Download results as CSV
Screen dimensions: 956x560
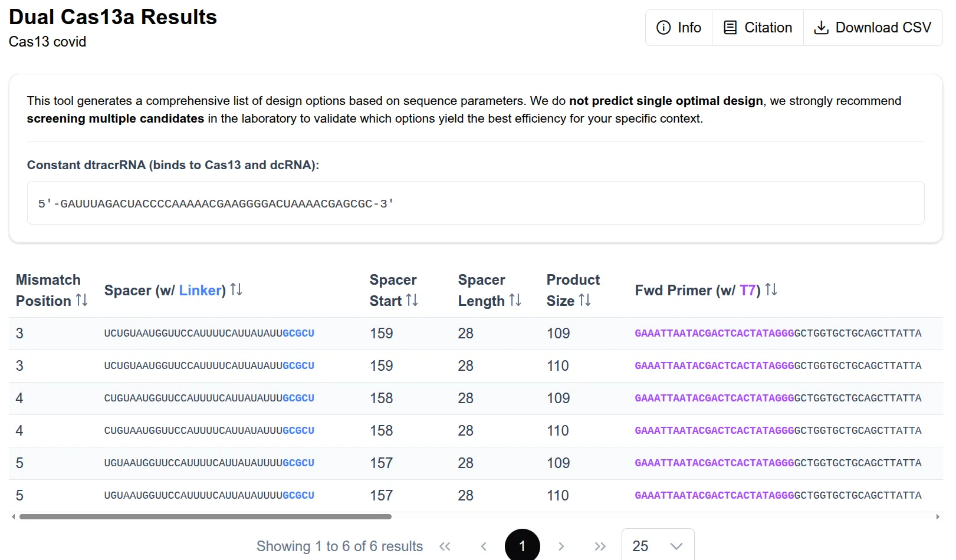pyautogui.click(x=873, y=28)
